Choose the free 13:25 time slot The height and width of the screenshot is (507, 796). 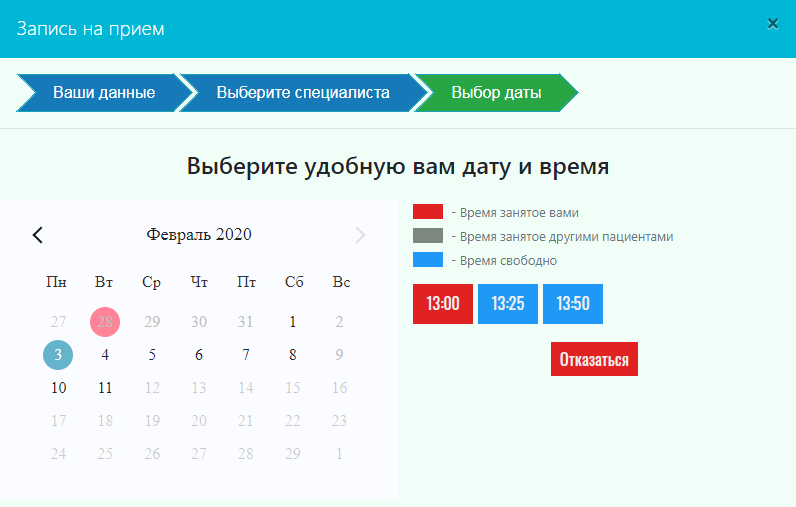click(x=508, y=304)
